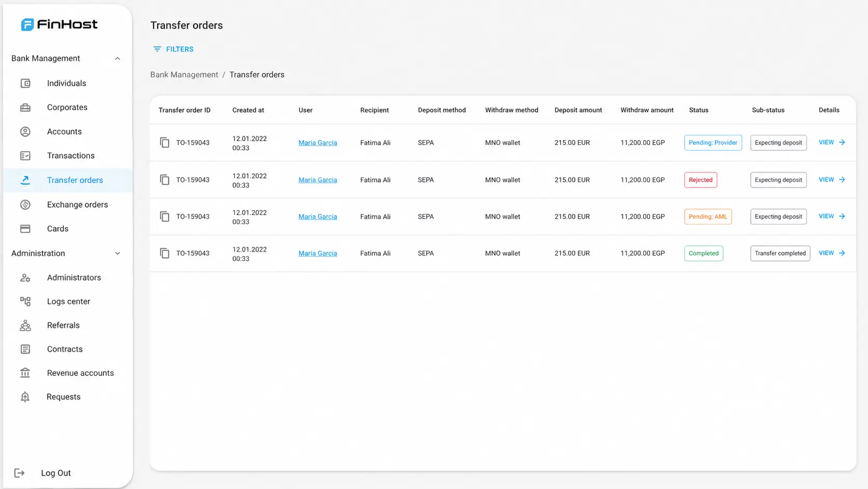Image resolution: width=868 pixels, height=489 pixels.
Task: Click the Individuals wallet icon
Action: [25, 83]
